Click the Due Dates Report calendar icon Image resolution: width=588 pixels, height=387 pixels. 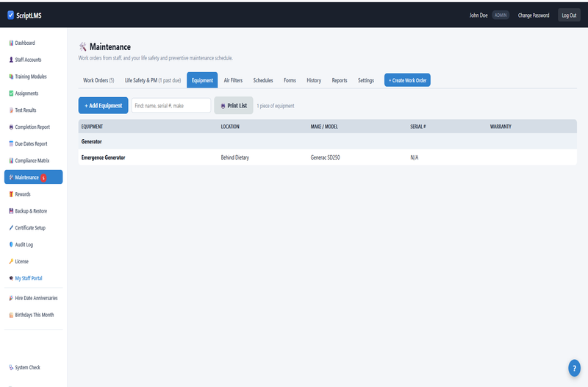[11, 143]
